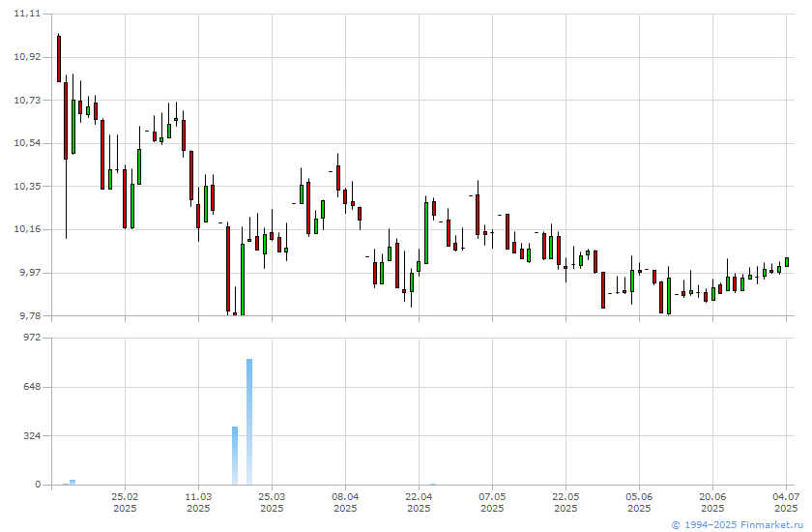Click the date label 07.05 2025
Screen dimensions: 812x532
pyautogui.click(x=492, y=502)
